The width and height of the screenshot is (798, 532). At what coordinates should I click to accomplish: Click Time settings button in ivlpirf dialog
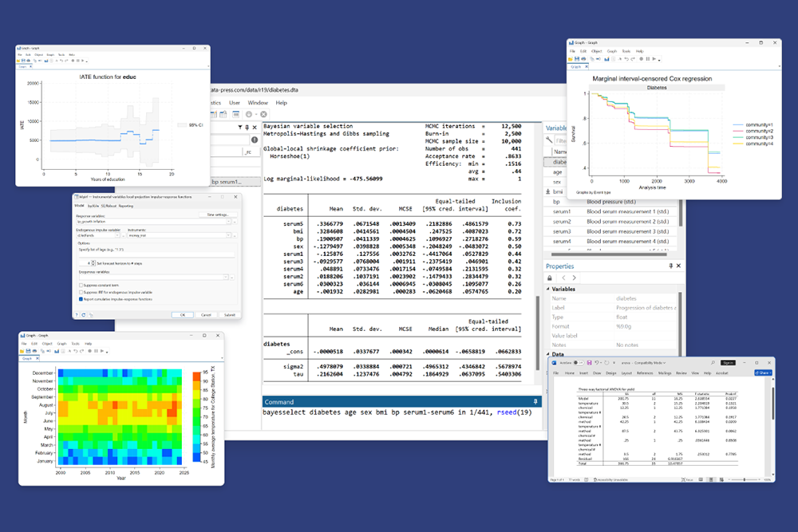point(218,215)
